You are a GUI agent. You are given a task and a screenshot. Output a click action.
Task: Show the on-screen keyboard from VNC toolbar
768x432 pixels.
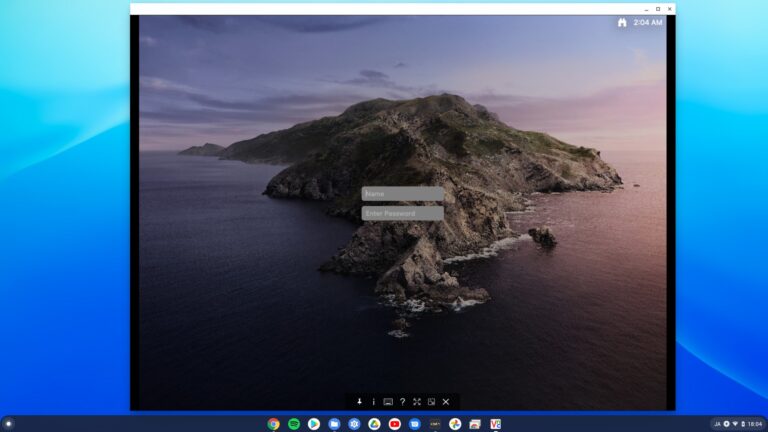[x=388, y=402]
